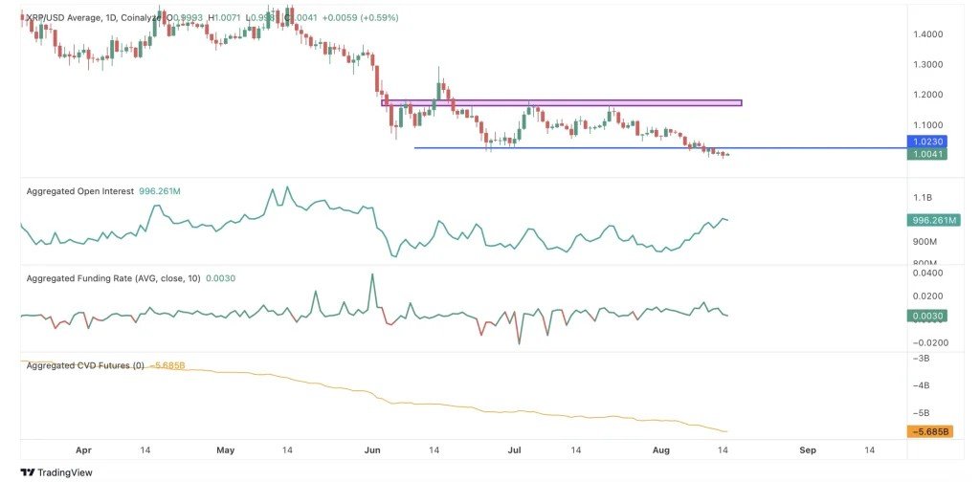
Task: Click the 996.261M open interest axis tag
Action: 932,220
